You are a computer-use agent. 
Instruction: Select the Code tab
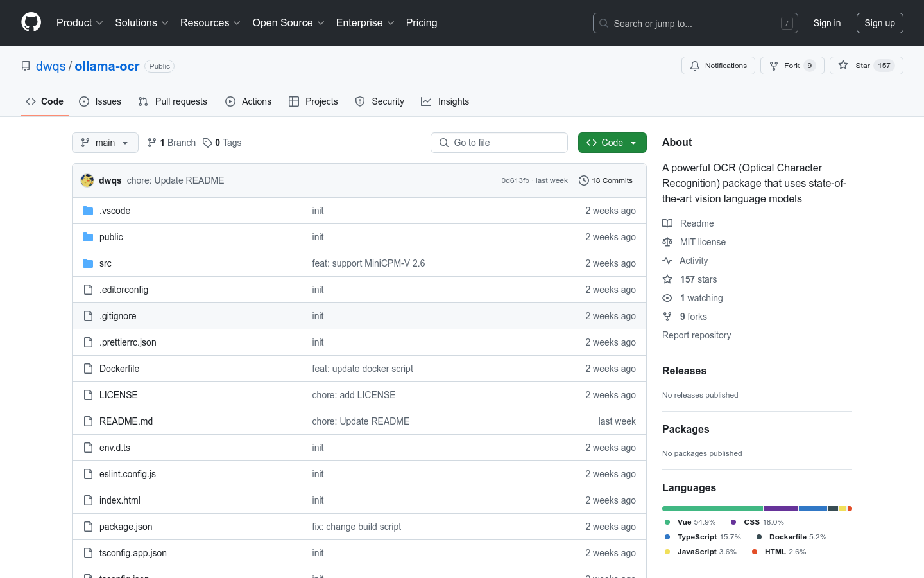(x=44, y=101)
